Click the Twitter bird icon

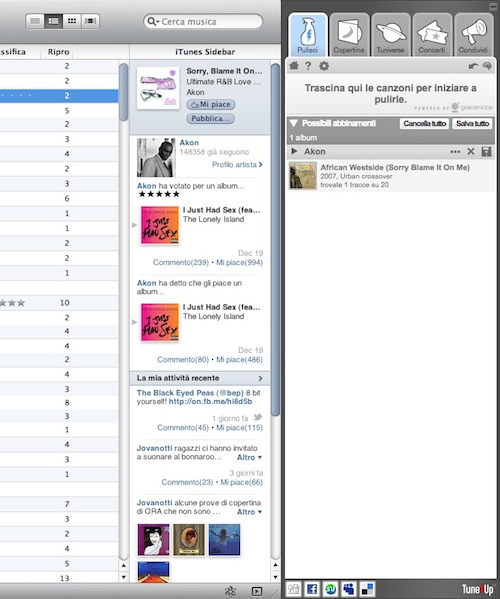(x=258, y=417)
